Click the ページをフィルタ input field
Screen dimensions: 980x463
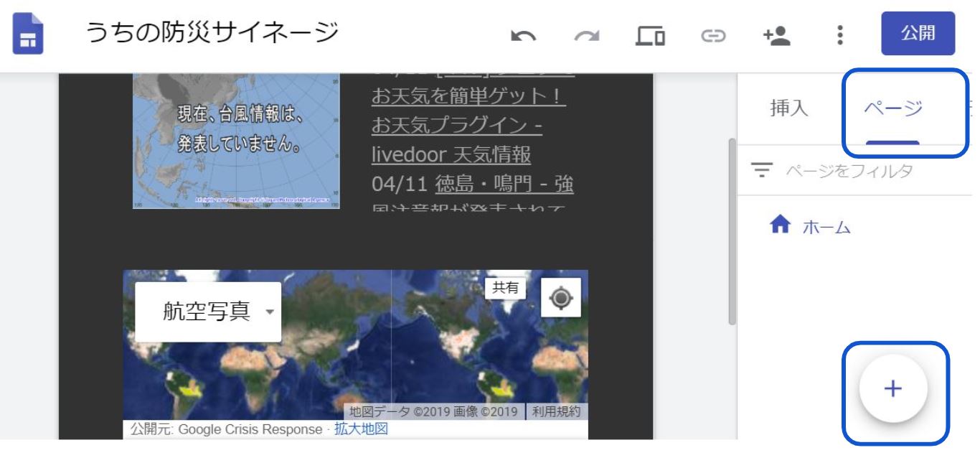click(850, 171)
